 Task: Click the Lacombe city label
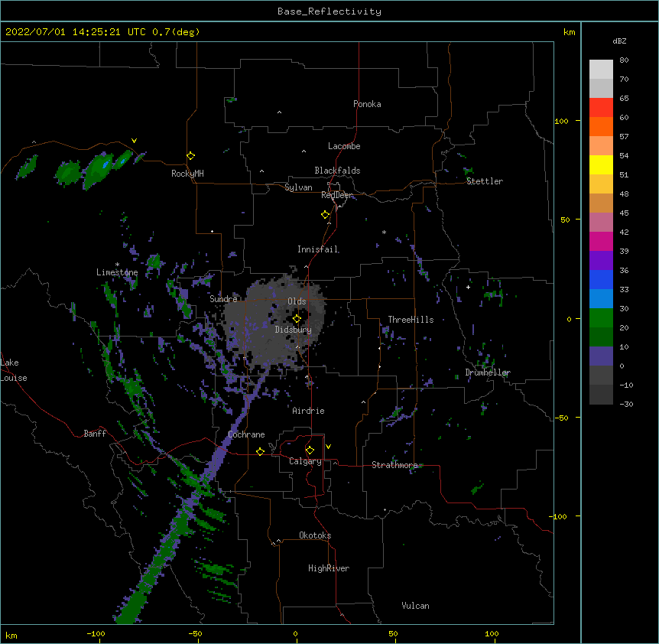344,146
